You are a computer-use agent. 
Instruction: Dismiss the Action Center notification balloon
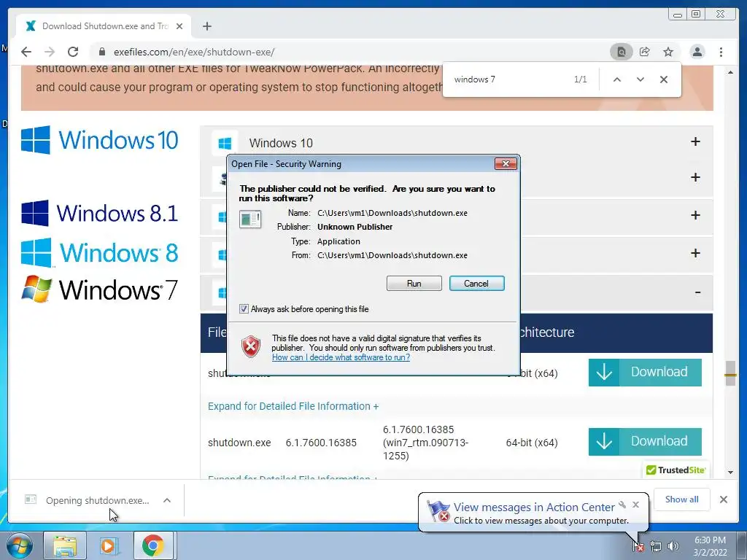[x=635, y=505]
